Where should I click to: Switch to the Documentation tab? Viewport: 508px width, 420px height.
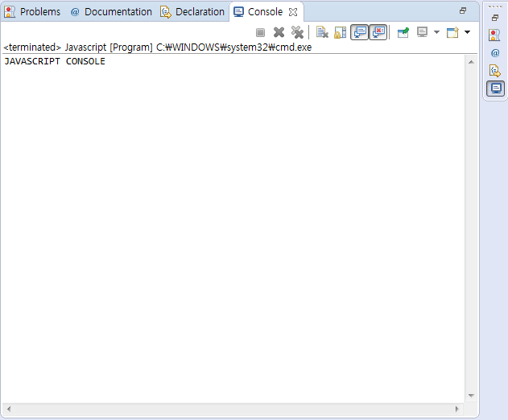[111, 12]
